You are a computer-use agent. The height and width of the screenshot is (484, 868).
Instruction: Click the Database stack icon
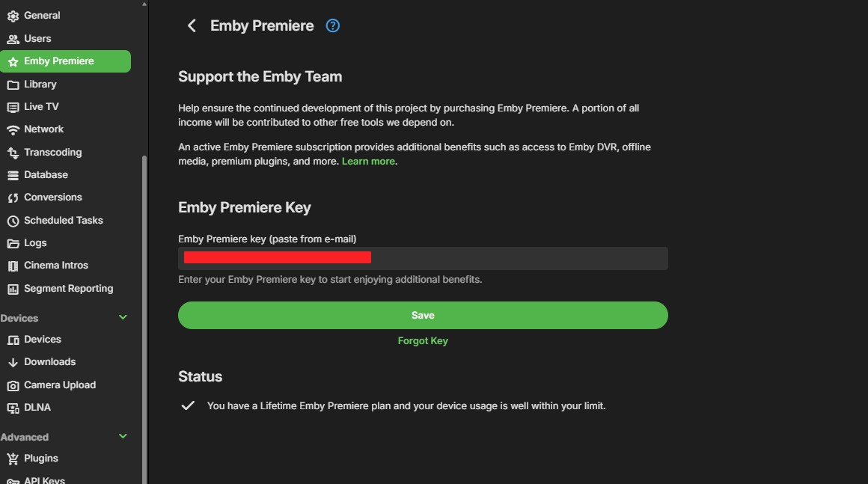13,175
